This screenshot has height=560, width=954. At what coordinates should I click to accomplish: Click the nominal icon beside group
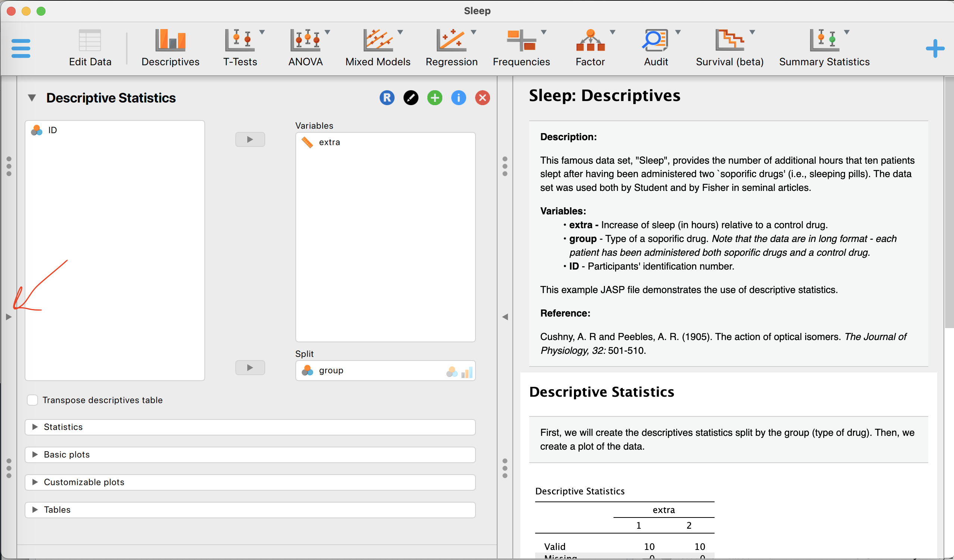tap(307, 371)
